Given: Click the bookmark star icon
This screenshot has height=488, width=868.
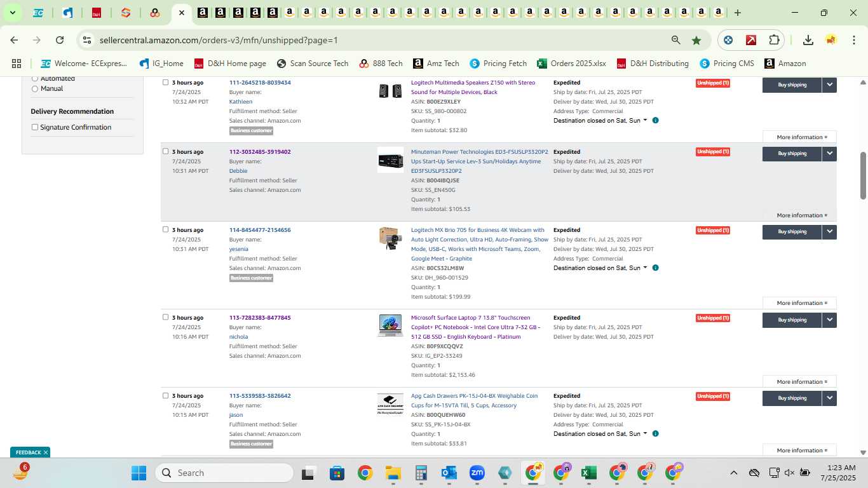Looking at the screenshot, I should point(696,40).
